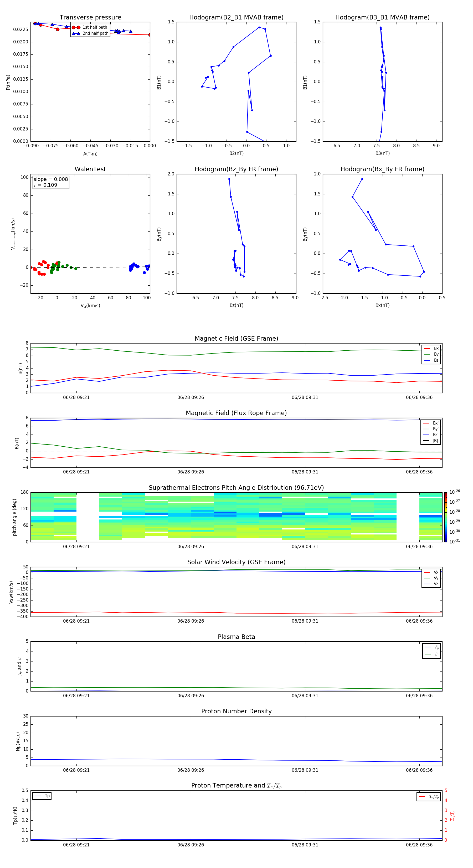
Task: Click the |B| legend entry in Flux Rope panel
Action: pyautogui.click(x=431, y=441)
